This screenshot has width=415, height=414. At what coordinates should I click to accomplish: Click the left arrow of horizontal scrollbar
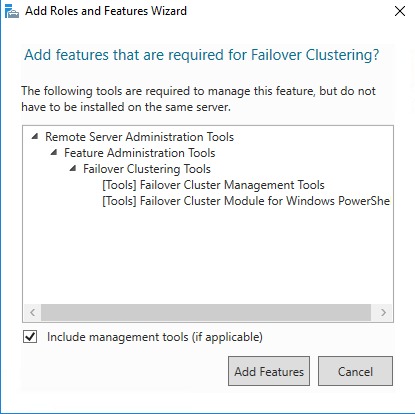pyautogui.click(x=32, y=312)
